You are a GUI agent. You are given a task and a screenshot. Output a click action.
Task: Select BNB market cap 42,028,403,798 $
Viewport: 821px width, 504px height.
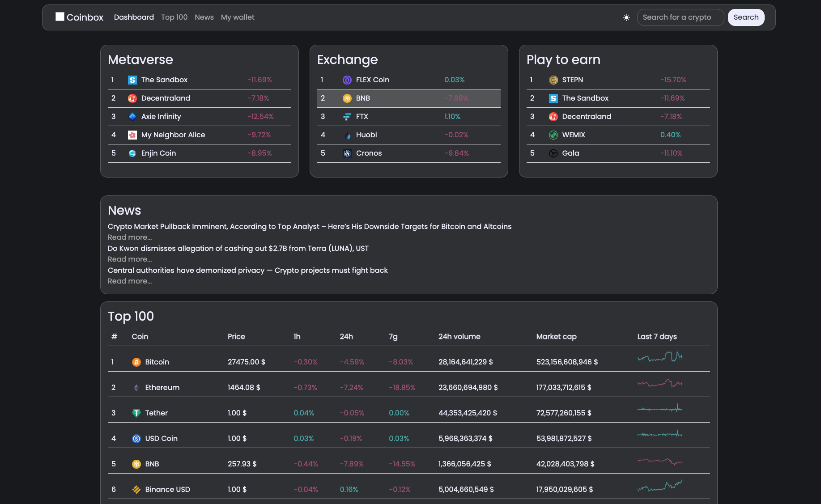point(566,464)
